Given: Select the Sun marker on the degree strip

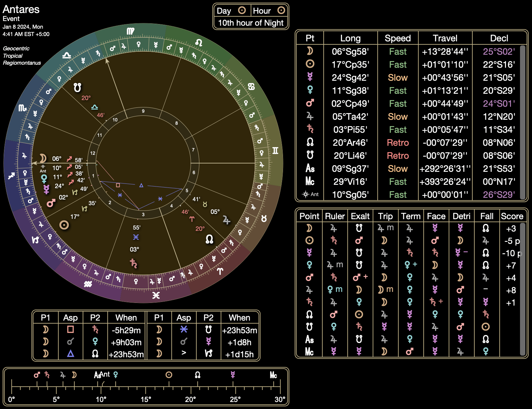Looking at the screenshot, I should pyautogui.click(x=169, y=375).
